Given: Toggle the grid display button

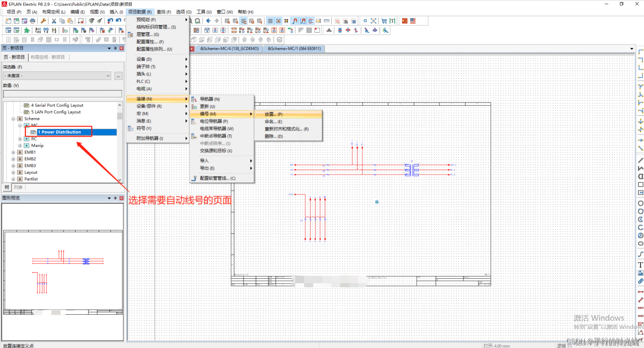Looking at the screenshot, I should [x=270, y=21].
